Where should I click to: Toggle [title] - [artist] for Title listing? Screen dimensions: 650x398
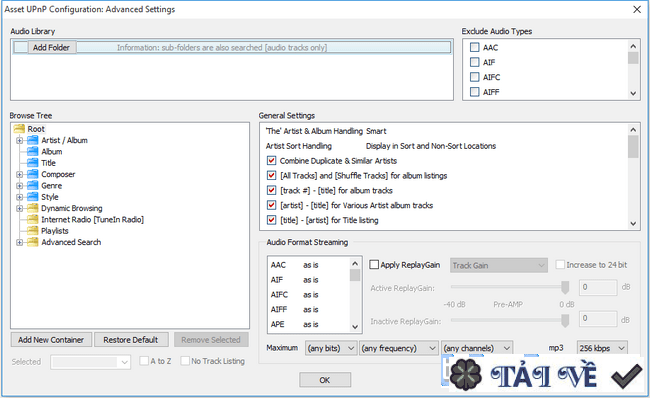pos(272,220)
